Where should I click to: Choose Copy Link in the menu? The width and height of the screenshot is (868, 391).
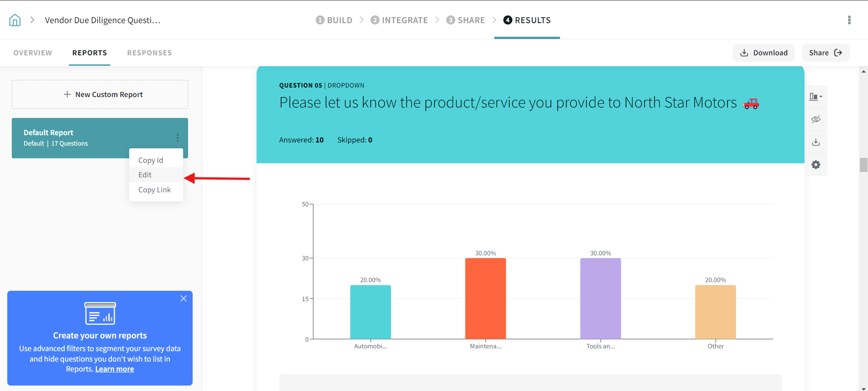tap(155, 190)
